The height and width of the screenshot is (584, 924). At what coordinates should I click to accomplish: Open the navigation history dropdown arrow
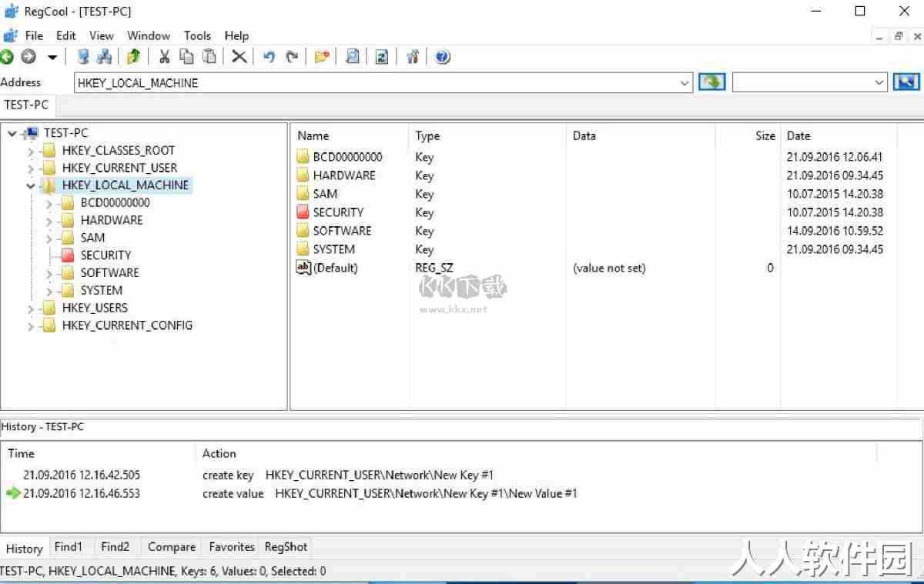click(52, 57)
